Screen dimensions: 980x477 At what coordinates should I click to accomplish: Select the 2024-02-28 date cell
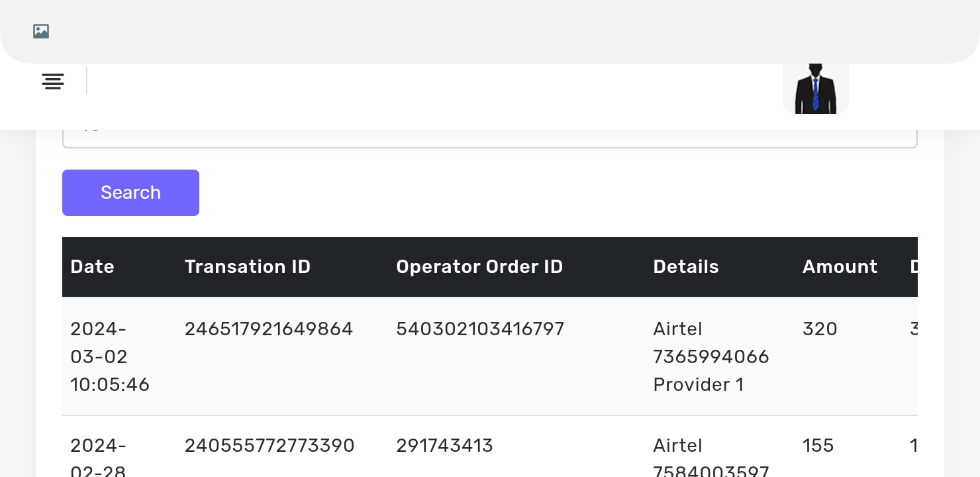point(98,458)
